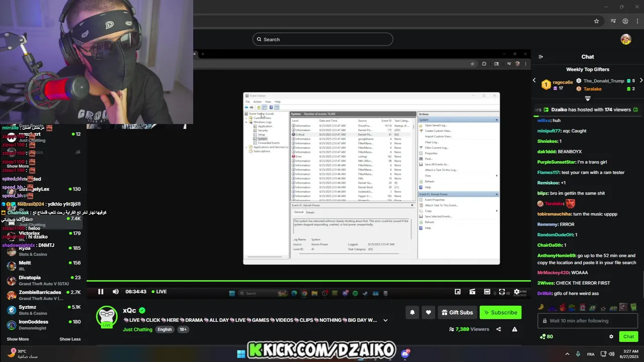Open the xQc channel name link
644x362 pixels.
tap(129, 311)
